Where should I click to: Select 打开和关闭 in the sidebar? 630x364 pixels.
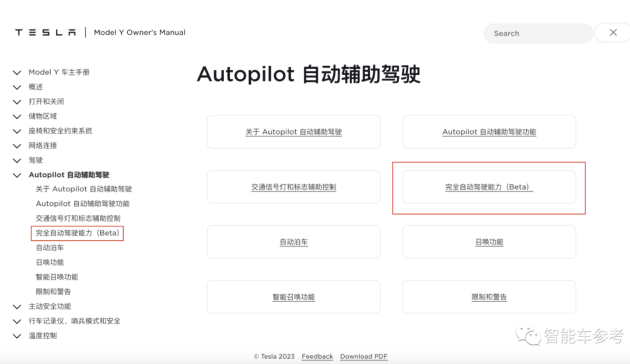(46, 101)
